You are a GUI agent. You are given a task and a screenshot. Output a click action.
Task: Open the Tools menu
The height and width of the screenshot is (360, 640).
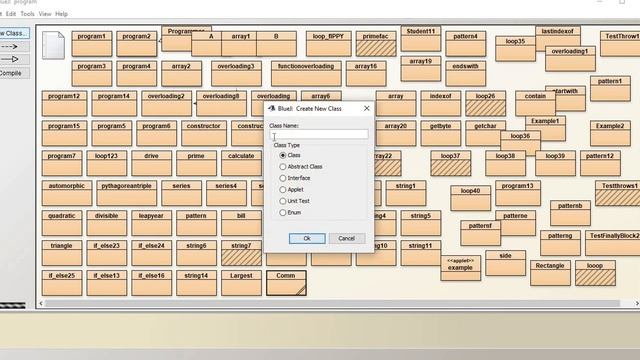coord(27,14)
